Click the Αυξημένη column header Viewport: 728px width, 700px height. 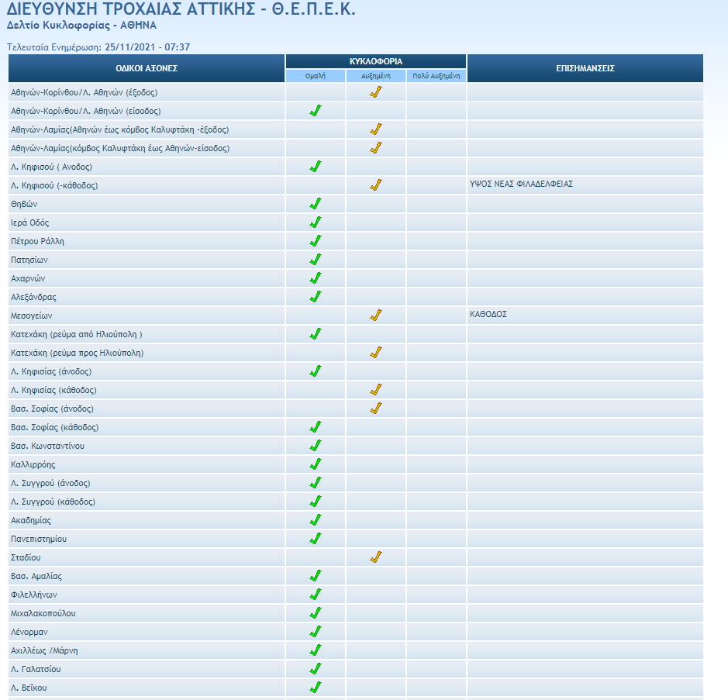(x=376, y=76)
